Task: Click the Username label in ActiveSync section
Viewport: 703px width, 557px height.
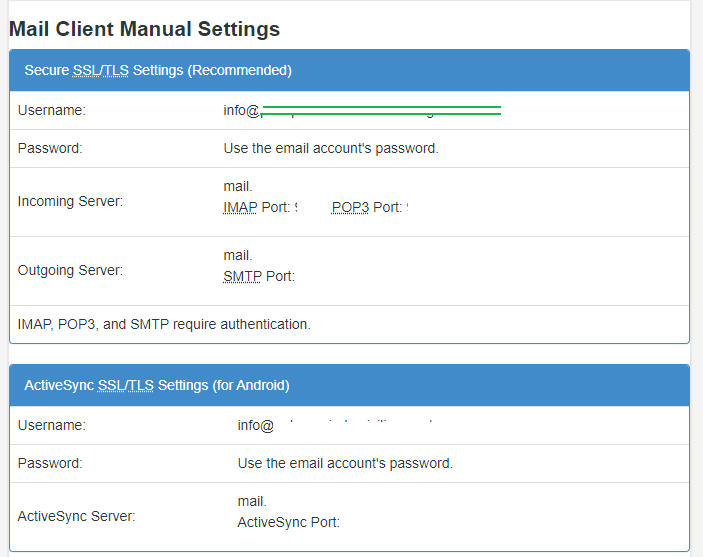Action: click(52, 425)
